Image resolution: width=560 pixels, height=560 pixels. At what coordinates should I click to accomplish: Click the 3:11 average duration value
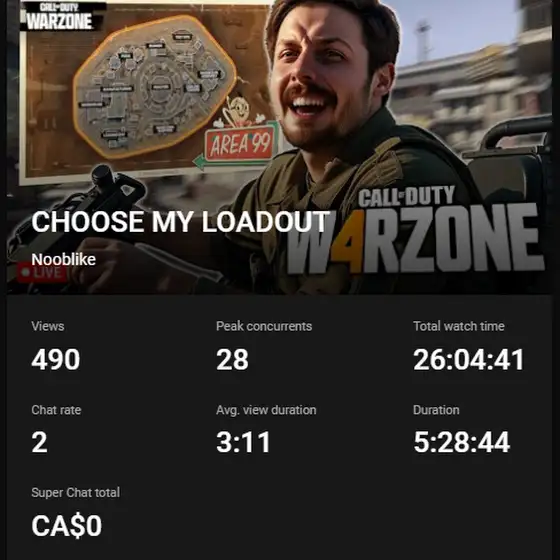[x=243, y=442]
